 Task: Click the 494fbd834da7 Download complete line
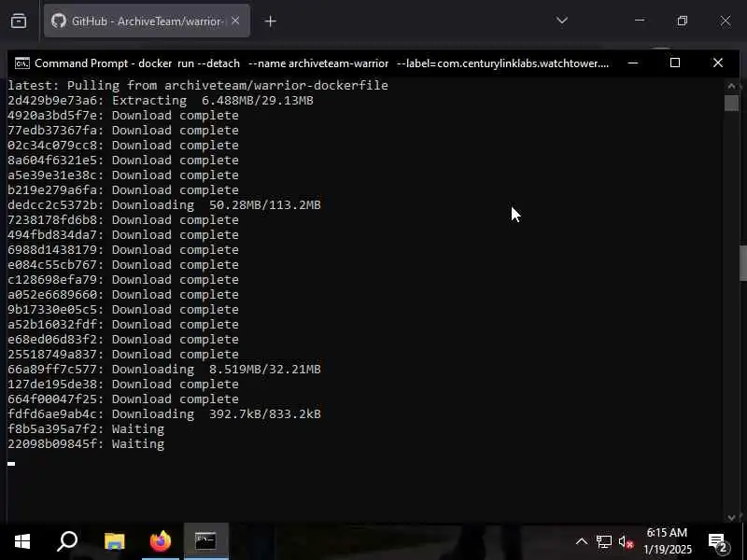tap(123, 235)
